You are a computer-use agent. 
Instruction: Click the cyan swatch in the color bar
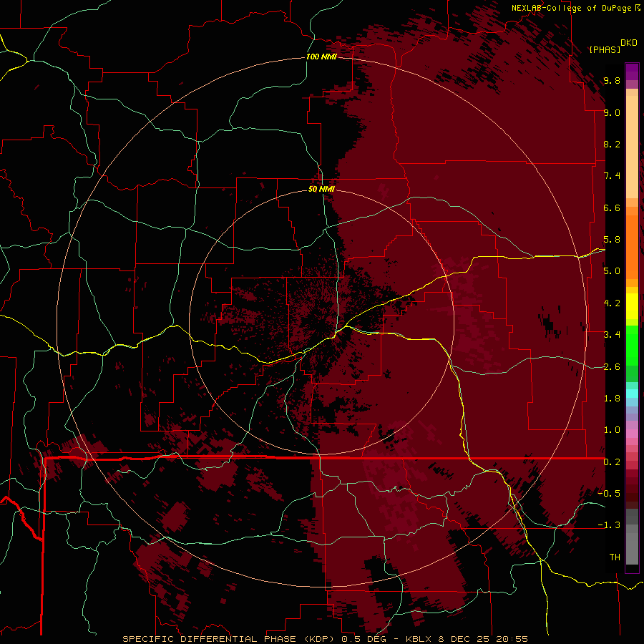tap(632, 393)
